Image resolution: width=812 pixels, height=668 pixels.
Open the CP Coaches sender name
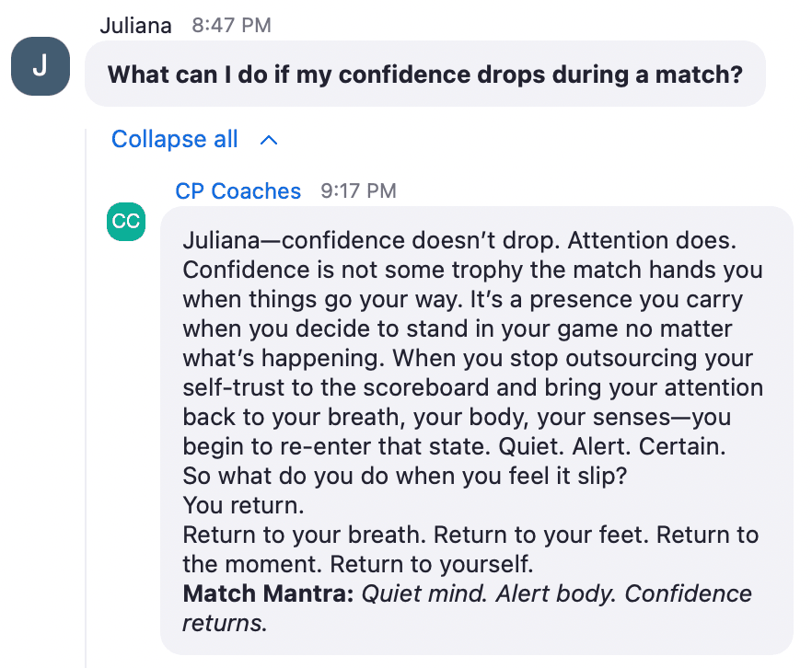pos(238,191)
